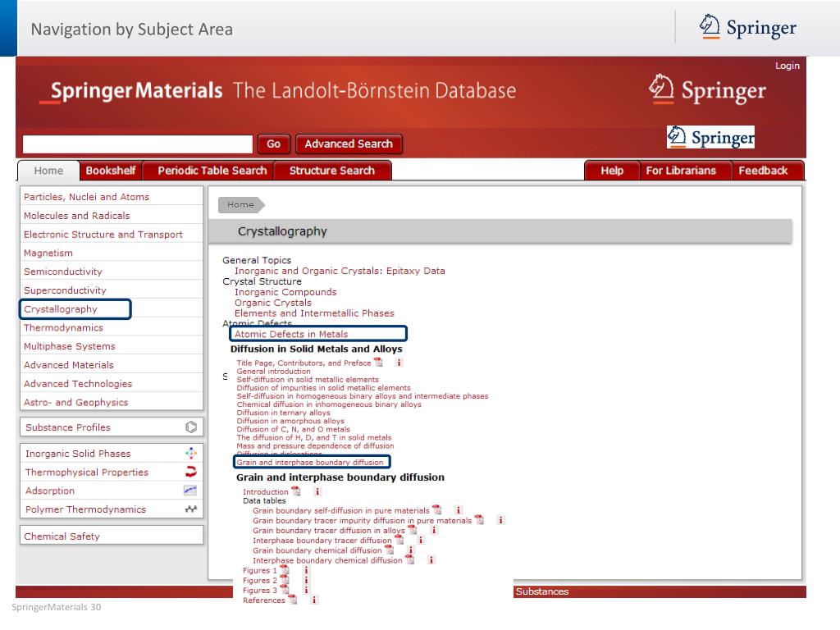
Task: Open the Help tab
Action: [x=612, y=171]
